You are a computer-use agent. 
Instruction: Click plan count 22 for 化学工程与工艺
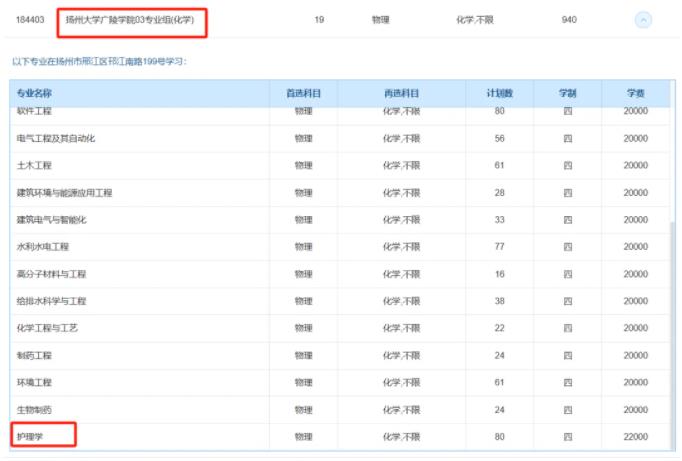(x=499, y=328)
